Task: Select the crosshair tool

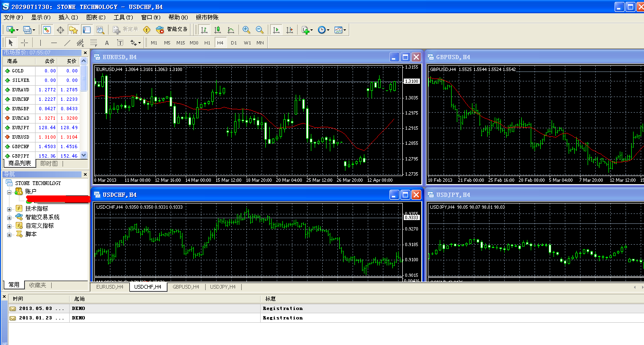Action: (24, 43)
